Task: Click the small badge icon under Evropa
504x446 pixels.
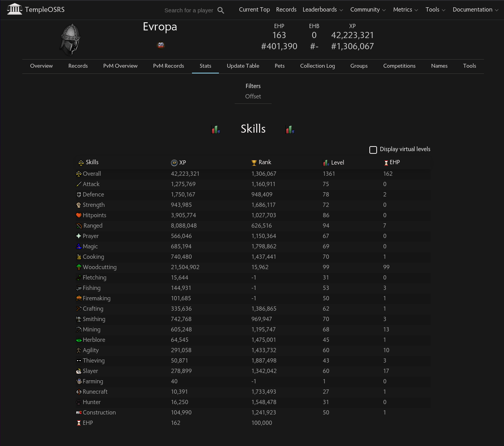Action: click(x=161, y=45)
